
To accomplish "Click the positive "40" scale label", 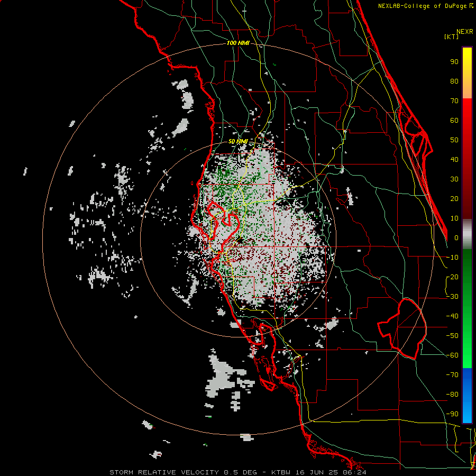I will (x=454, y=159).
